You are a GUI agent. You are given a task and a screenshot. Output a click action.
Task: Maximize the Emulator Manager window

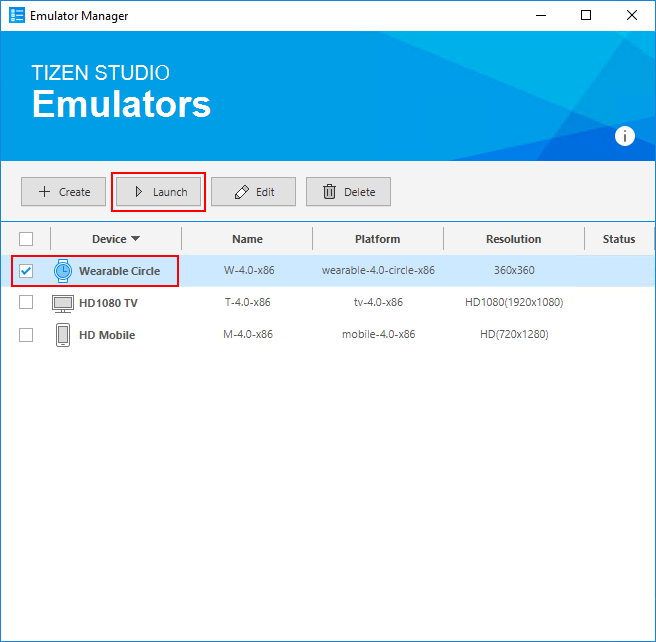point(586,15)
